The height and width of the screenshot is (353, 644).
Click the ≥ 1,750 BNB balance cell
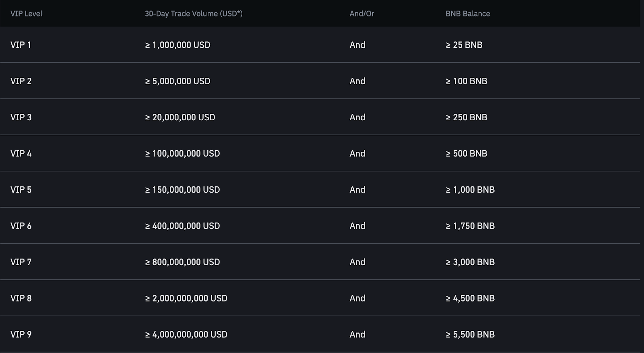[470, 226]
